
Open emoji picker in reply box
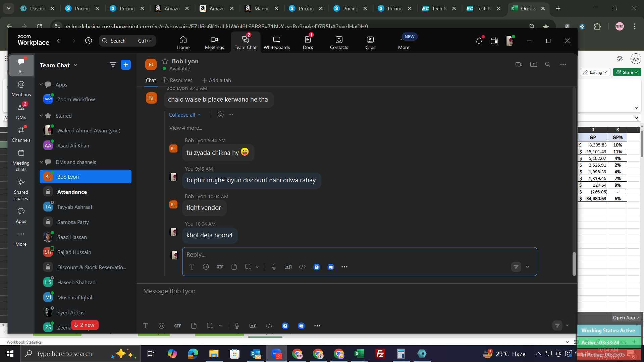pos(206,267)
